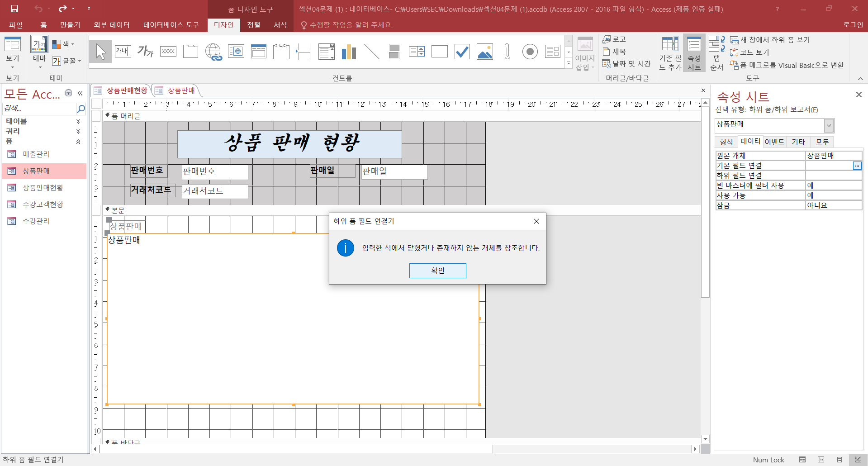The height and width of the screenshot is (466, 868).
Task: Select the Check Box control tool
Action: 462,52
